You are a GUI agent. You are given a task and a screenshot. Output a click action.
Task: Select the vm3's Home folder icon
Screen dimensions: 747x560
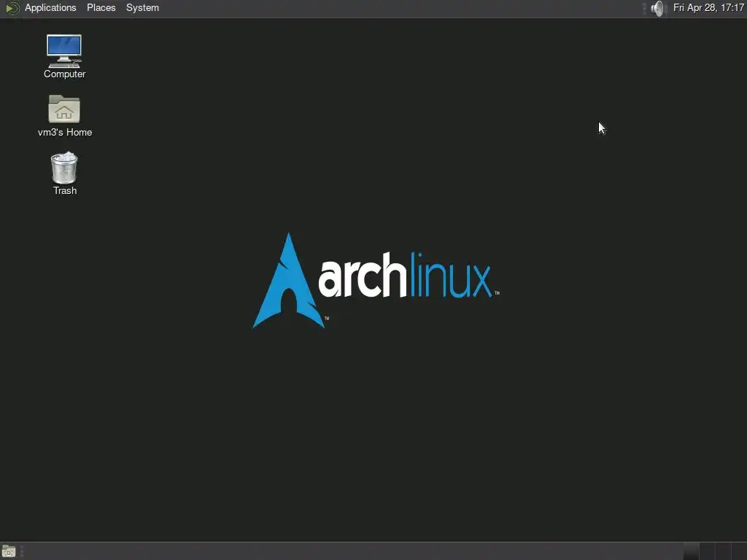tap(64, 116)
